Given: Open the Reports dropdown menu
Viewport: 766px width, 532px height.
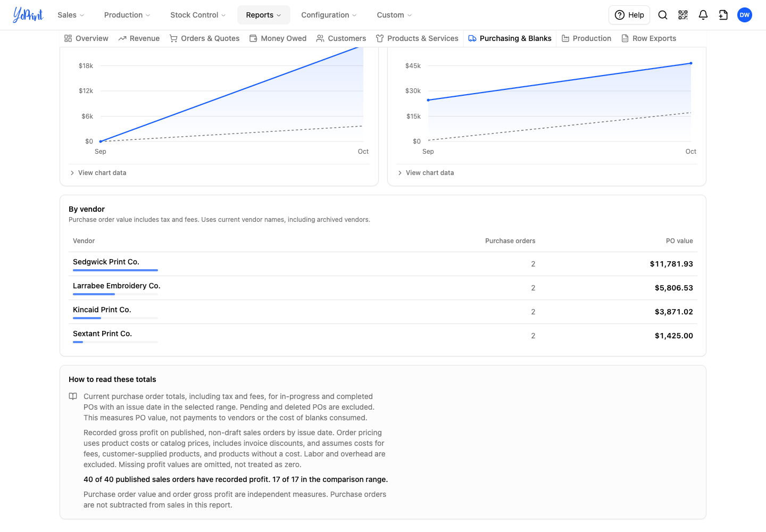Looking at the screenshot, I should pos(264,15).
